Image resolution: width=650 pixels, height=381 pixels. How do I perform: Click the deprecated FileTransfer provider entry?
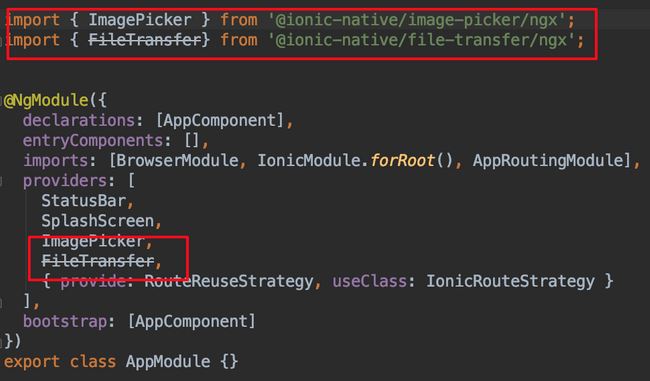click(x=98, y=261)
